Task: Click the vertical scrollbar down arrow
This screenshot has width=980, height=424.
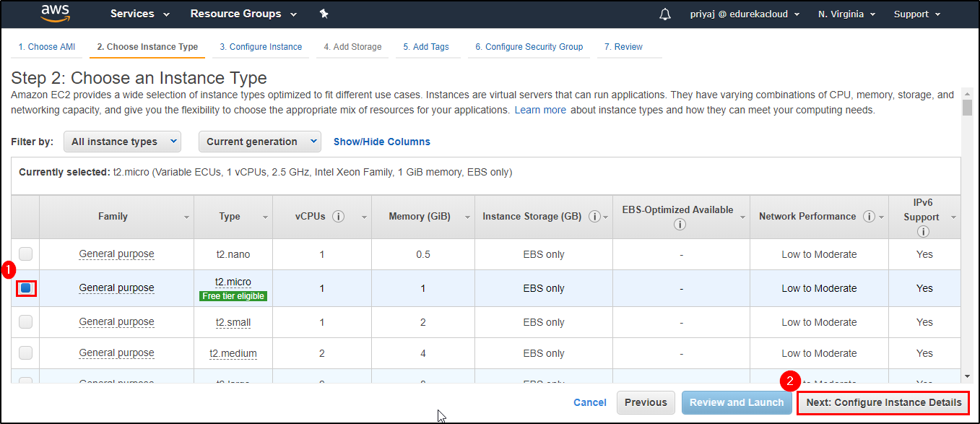Action: [x=968, y=376]
